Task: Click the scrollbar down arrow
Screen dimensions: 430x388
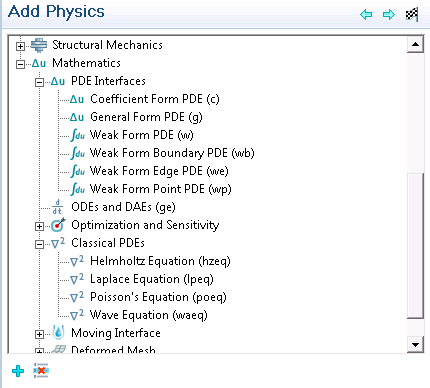Action: pyautogui.click(x=415, y=344)
